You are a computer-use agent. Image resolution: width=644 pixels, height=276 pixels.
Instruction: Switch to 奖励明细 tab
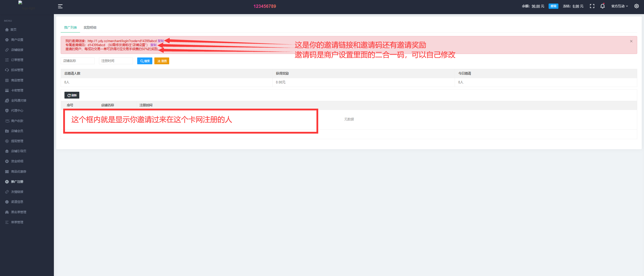coord(90,27)
